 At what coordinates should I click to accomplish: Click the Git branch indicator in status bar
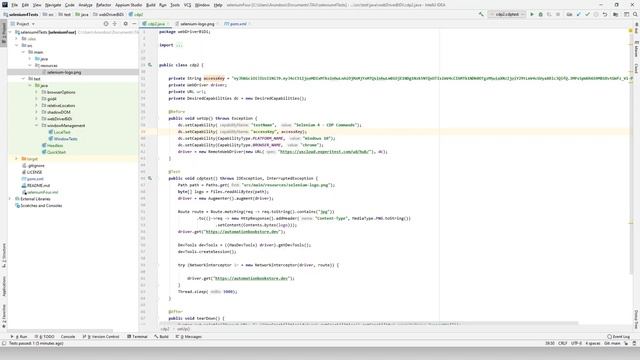pyautogui.click(x=612, y=343)
